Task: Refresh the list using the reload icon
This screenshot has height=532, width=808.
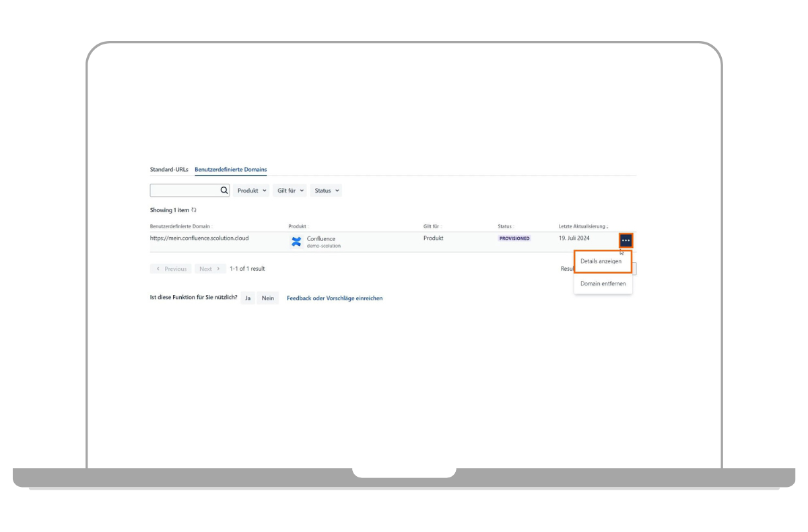Action: [194, 209]
